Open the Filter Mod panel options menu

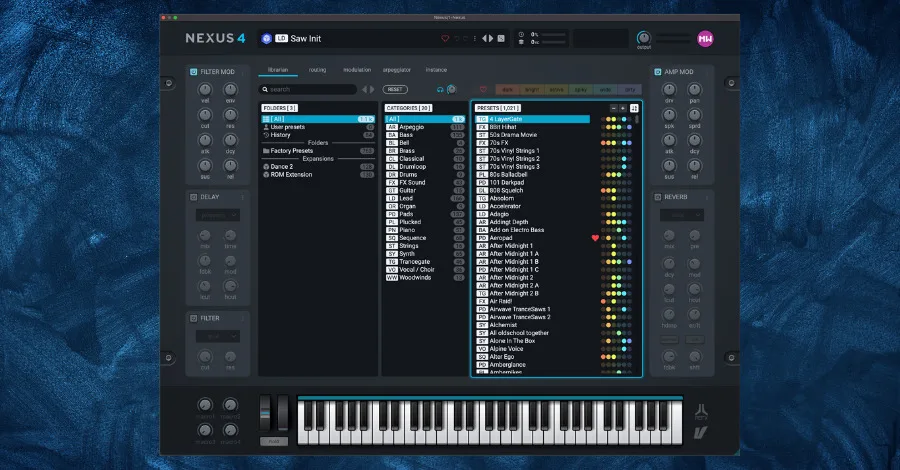(243, 72)
